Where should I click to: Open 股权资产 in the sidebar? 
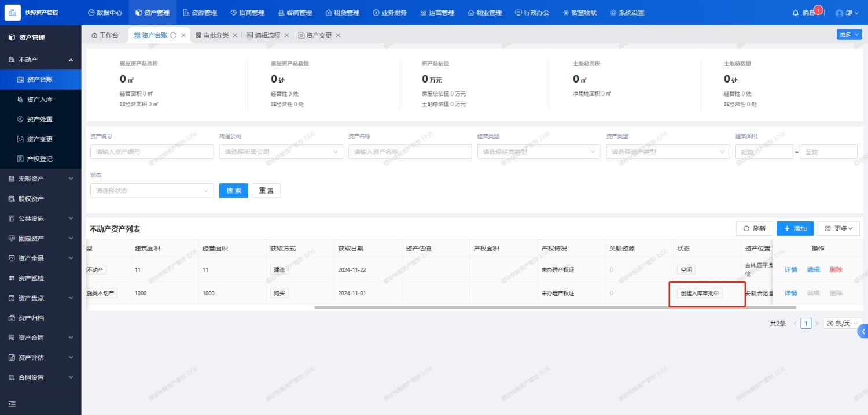click(41, 199)
